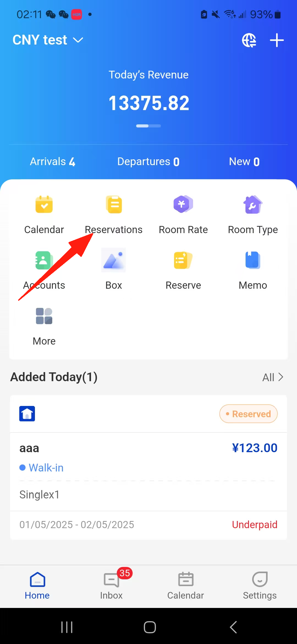This screenshot has height=644, width=297.
Task: Tap the revenue page indicator bar
Action: click(x=148, y=126)
